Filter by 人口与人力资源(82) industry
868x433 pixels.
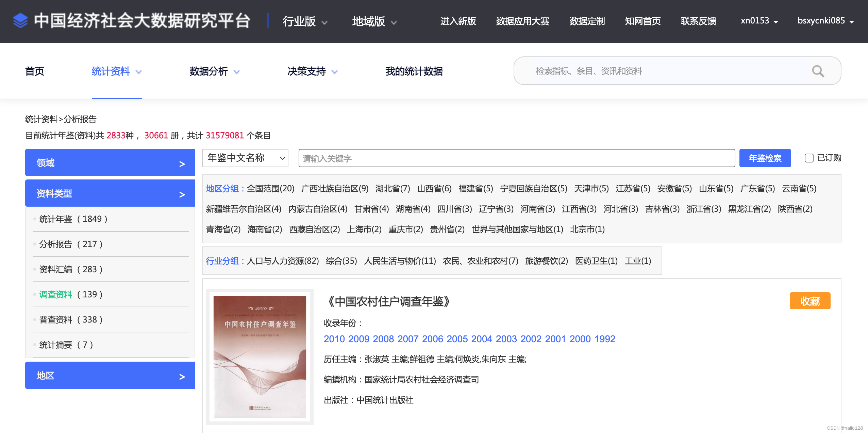[283, 261]
